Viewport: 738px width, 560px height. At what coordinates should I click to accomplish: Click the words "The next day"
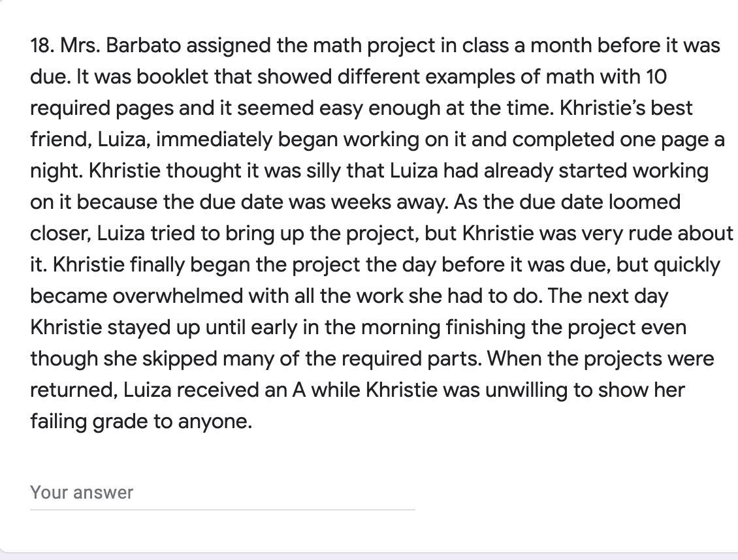click(x=608, y=296)
